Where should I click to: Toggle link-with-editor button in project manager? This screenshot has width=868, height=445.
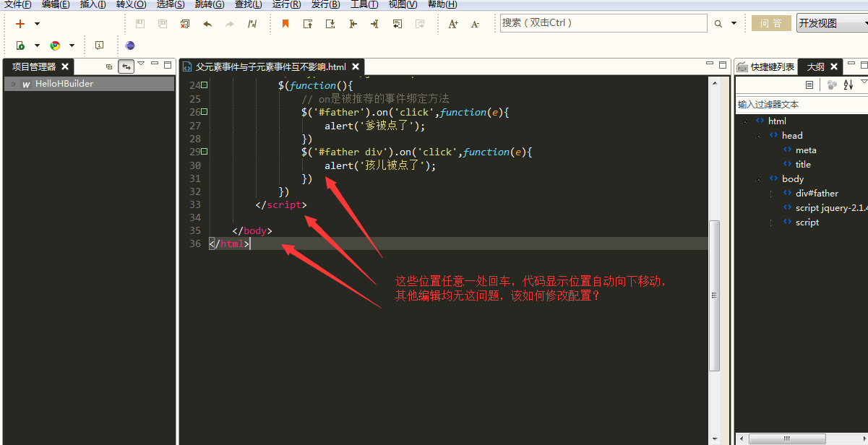click(126, 66)
